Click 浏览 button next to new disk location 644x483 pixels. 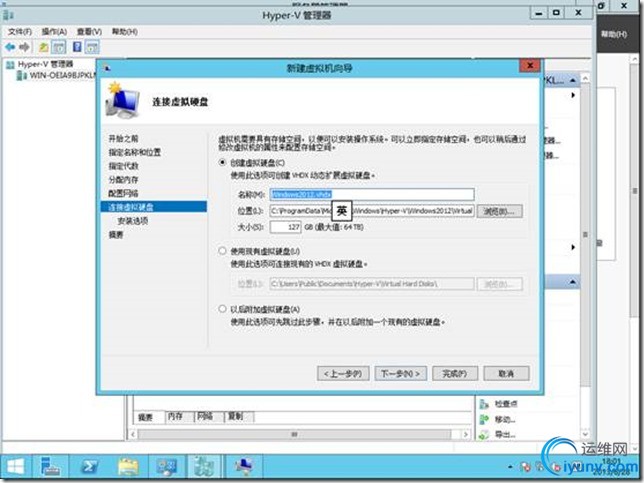point(499,211)
